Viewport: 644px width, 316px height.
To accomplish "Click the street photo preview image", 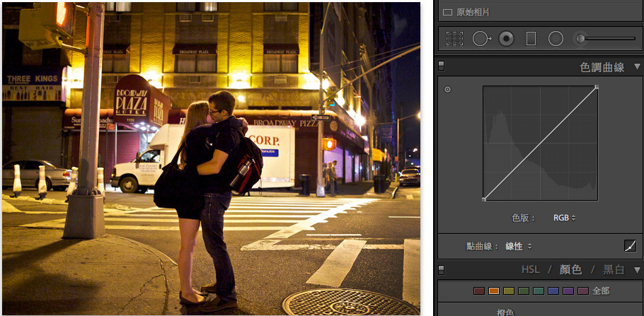I will (211, 158).
